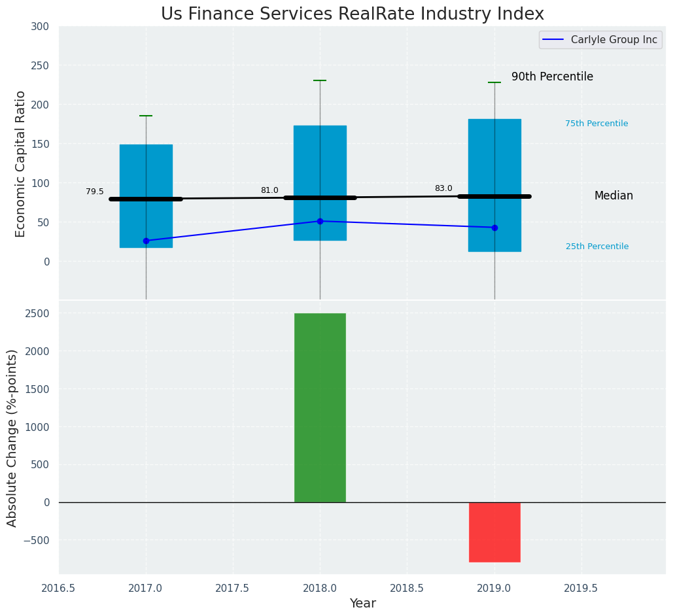Click the blue line sample in legend

(554, 40)
